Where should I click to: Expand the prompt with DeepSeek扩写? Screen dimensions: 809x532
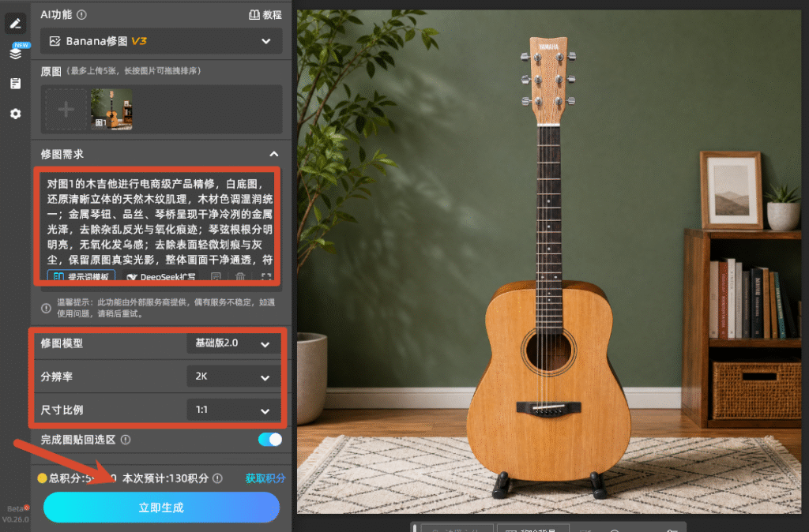click(x=161, y=277)
